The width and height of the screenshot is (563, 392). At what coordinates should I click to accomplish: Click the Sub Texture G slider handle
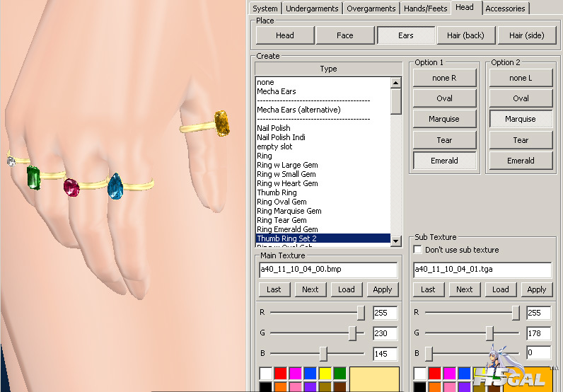[x=489, y=333]
